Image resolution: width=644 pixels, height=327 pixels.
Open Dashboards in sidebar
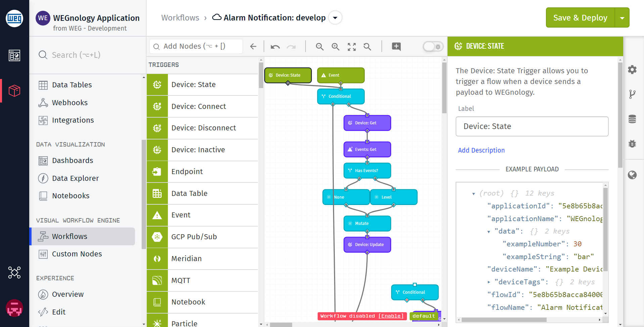(73, 161)
